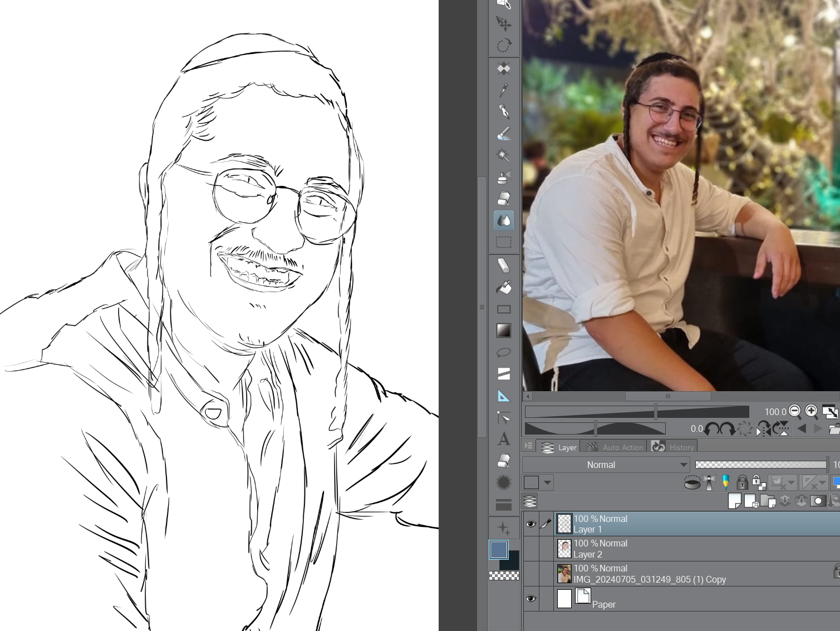Expand the Layer panel menu
Viewport: 840px width, 631px height.
click(x=528, y=446)
